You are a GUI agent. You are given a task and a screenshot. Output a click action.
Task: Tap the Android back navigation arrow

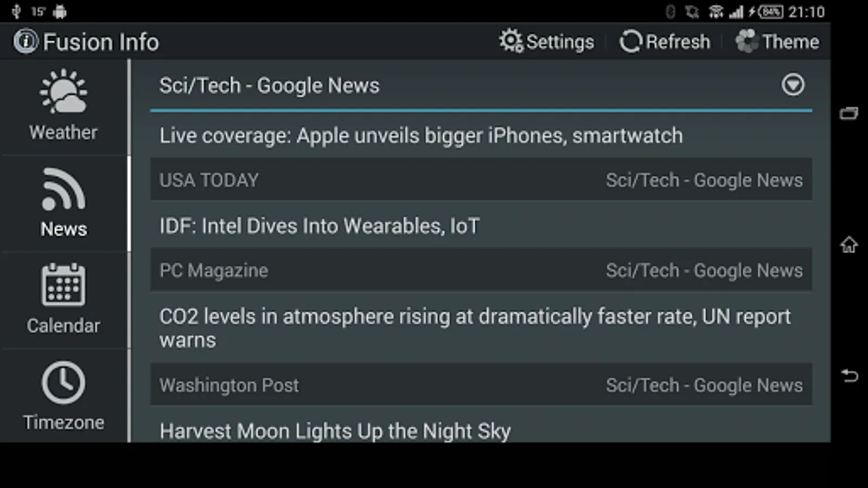click(x=850, y=375)
